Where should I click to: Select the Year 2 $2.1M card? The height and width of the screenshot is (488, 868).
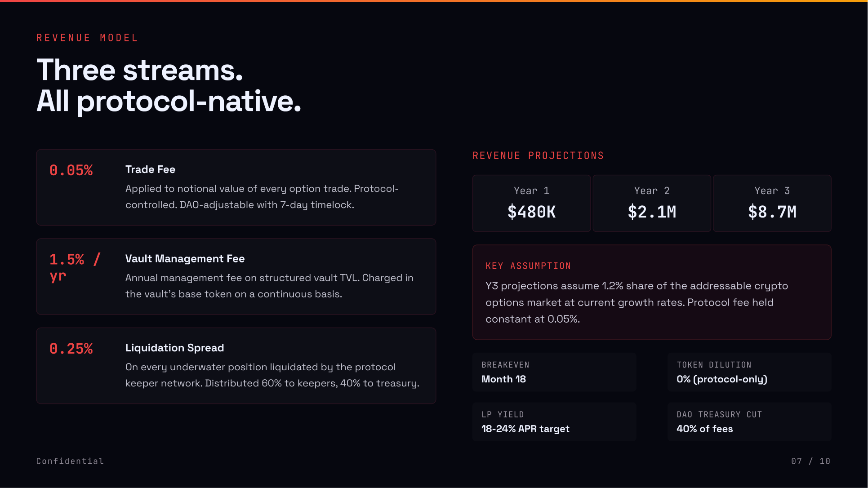point(652,204)
